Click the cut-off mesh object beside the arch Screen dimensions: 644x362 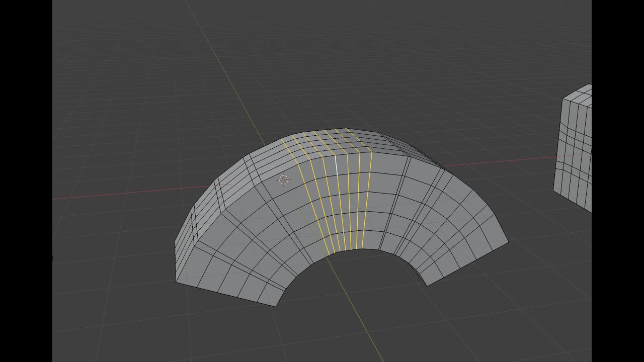(x=573, y=148)
